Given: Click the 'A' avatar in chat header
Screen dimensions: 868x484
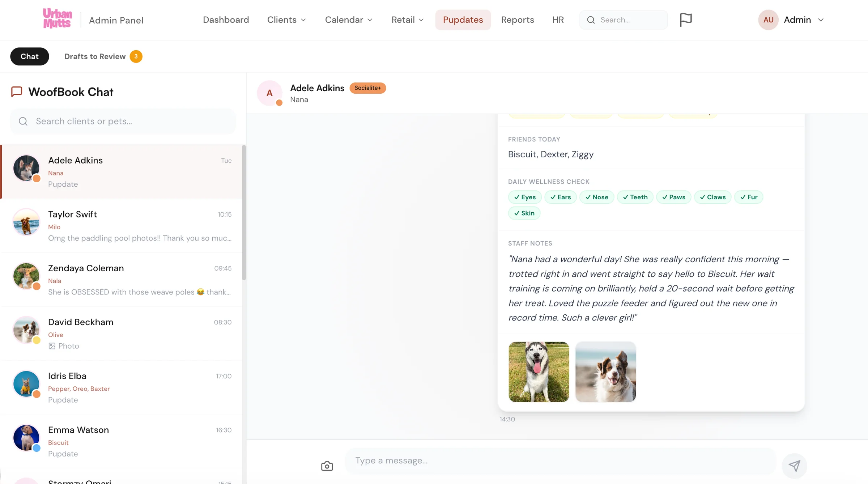Looking at the screenshot, I should 269,93.
